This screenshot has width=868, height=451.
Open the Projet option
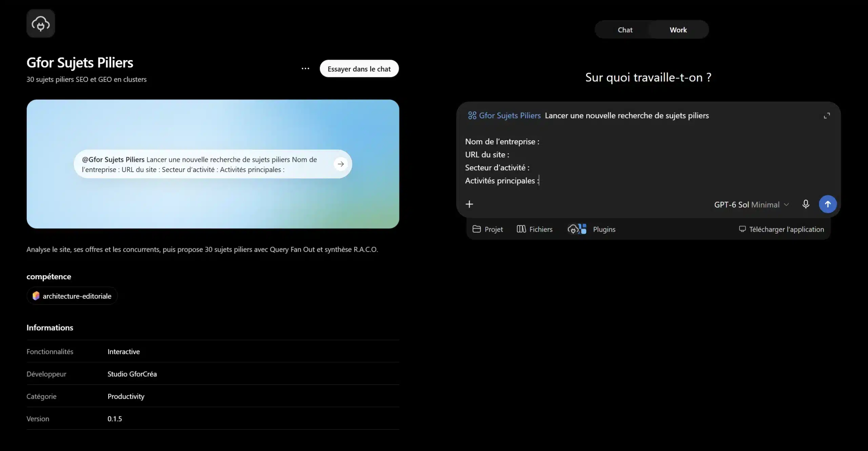[x=488, y=229]
